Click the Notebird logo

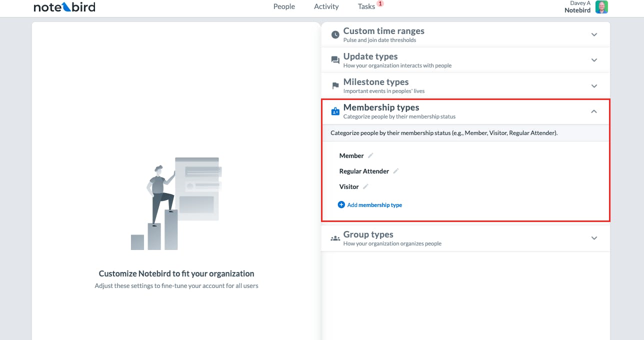point(64,7)
